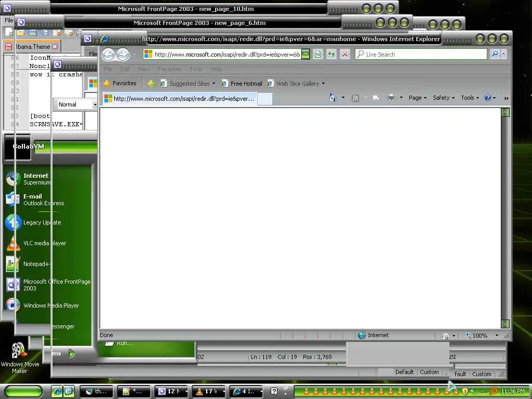Launch Microsoft Office FrontPage 2003 from Start menu
This screenshot has width=532, height=399.
pyautogui.click(x=48, y=285)
